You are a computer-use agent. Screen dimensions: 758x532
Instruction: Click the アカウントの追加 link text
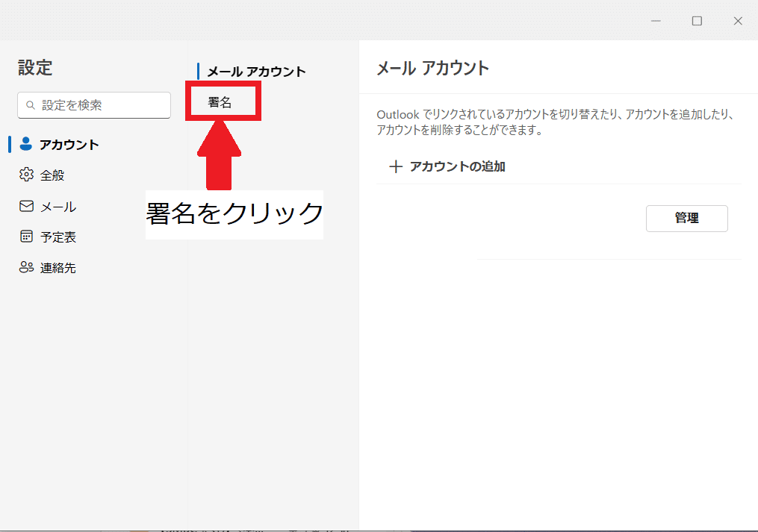pos(457,166)
